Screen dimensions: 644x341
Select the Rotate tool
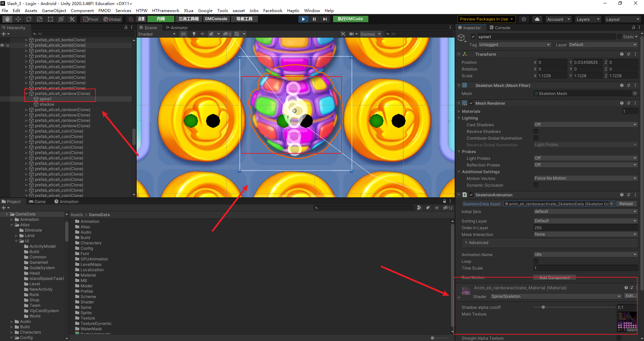pyautogui.click(x=29, y=19)
